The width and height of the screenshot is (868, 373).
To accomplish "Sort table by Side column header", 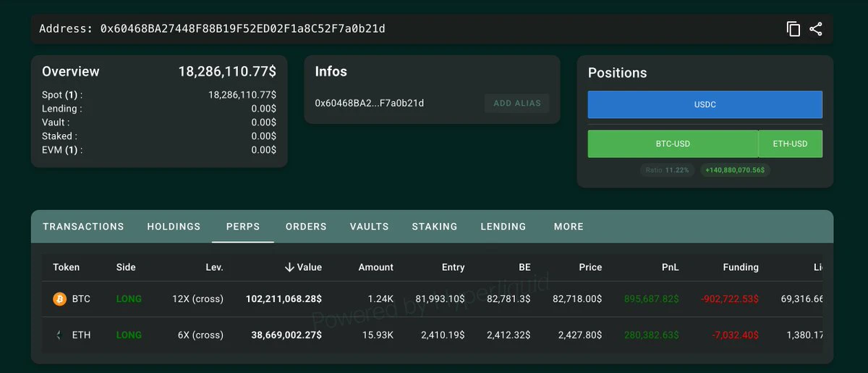I will [125, 267].
